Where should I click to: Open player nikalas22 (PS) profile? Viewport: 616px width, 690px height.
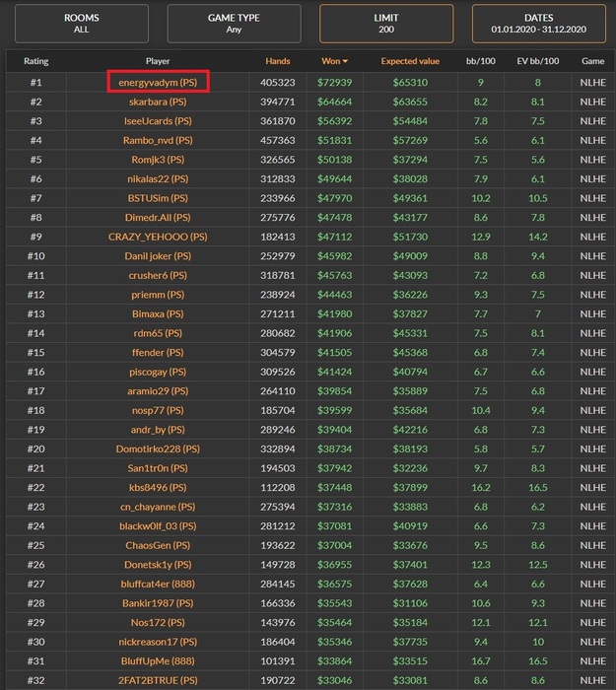tap(158, 179)
